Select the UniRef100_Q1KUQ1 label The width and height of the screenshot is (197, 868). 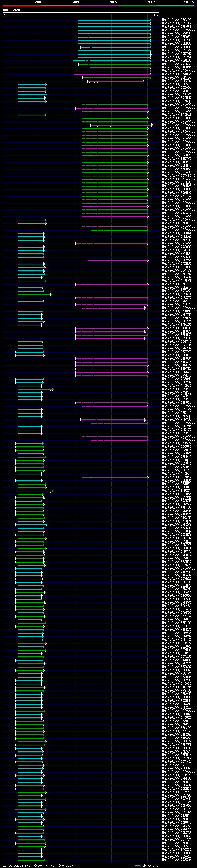[x=177, y=47]
